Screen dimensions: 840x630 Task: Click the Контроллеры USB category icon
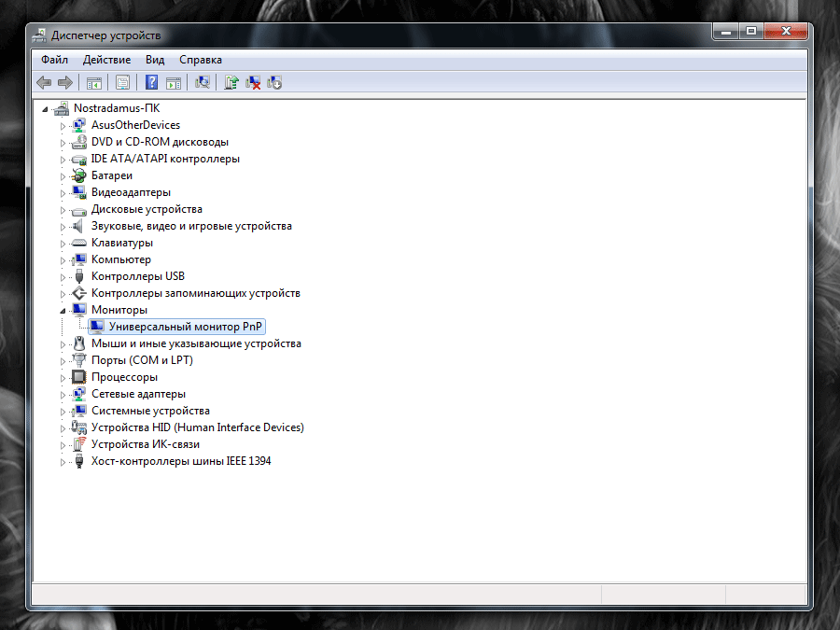(79, 276)
